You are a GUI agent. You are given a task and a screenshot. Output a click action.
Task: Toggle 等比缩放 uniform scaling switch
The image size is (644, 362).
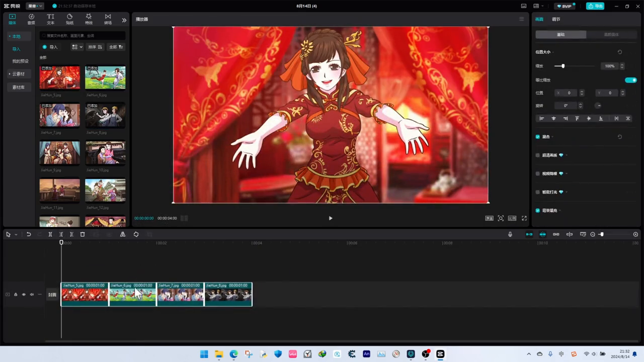[x=631, y=80]
